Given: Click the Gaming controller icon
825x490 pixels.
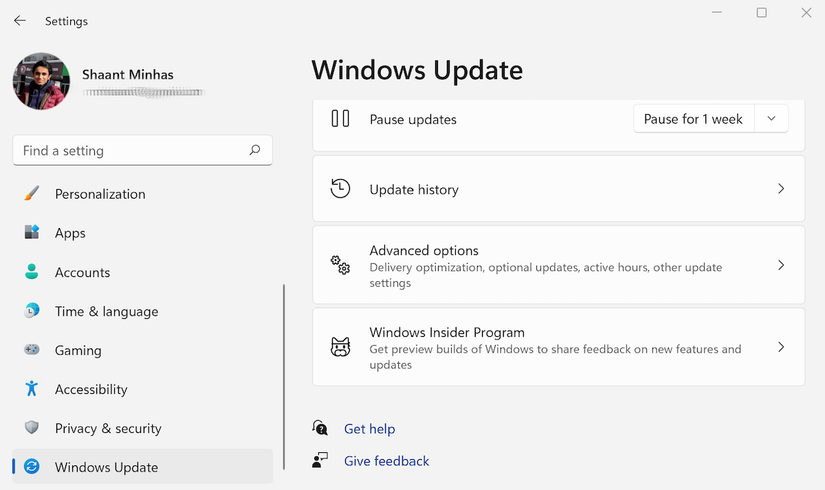Looking at the screenshot, I should pos(32,349).
